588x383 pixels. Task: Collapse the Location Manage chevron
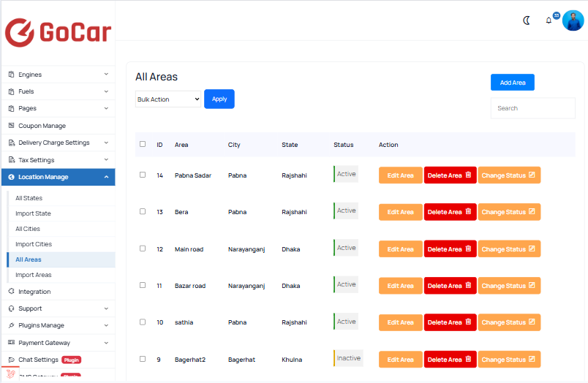click(x=106, y=177)
